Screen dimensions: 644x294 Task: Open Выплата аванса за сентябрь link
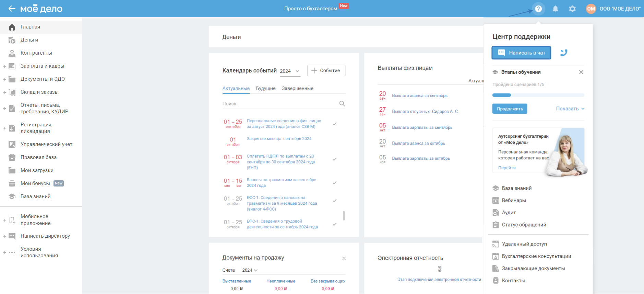tap(420, 95)
